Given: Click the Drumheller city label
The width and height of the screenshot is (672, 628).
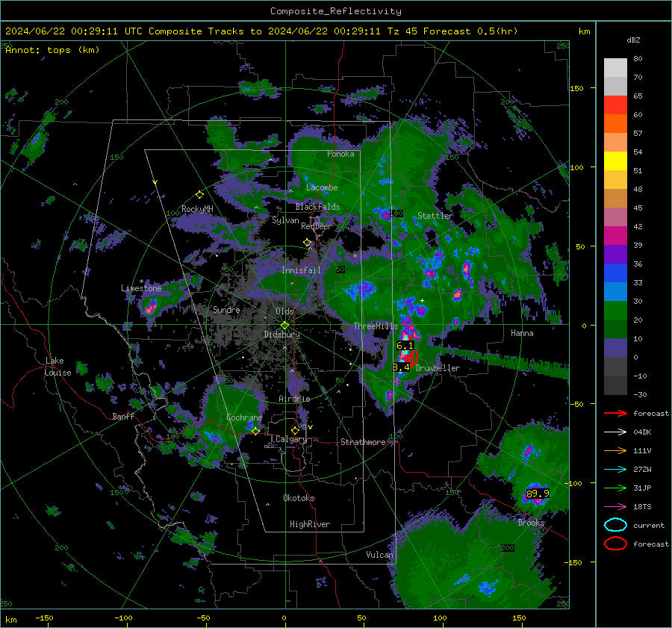Looking at the screenshot, I should [438, 368].
